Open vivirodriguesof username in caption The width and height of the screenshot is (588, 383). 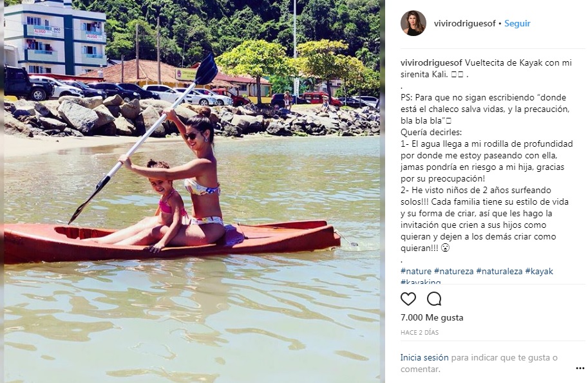click(x=432, y=62)
